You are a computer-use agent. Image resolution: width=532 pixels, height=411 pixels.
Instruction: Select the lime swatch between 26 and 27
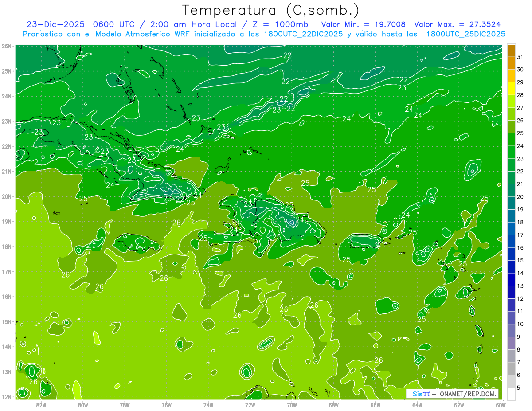tap(511, 114)
